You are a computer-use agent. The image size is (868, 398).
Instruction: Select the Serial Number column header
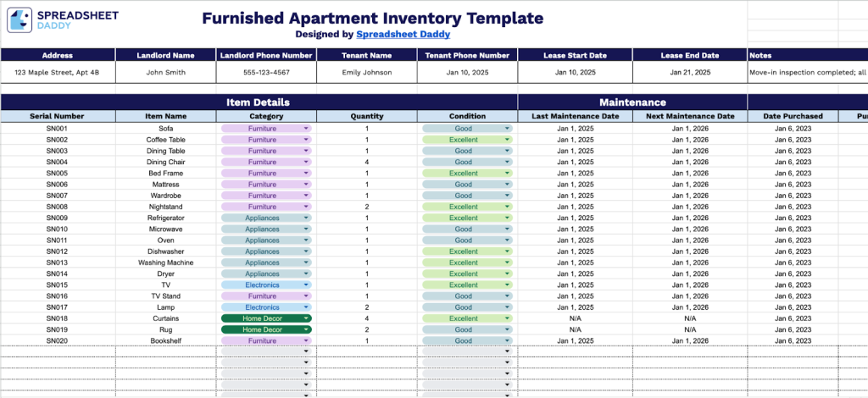[57, 116]
